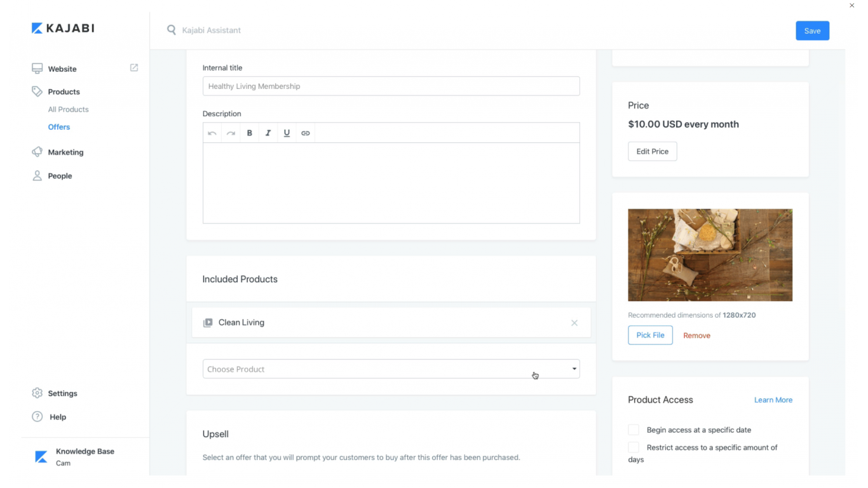Click the Marketing megaphone icon

pyautogui.click(x=37, y=152)
